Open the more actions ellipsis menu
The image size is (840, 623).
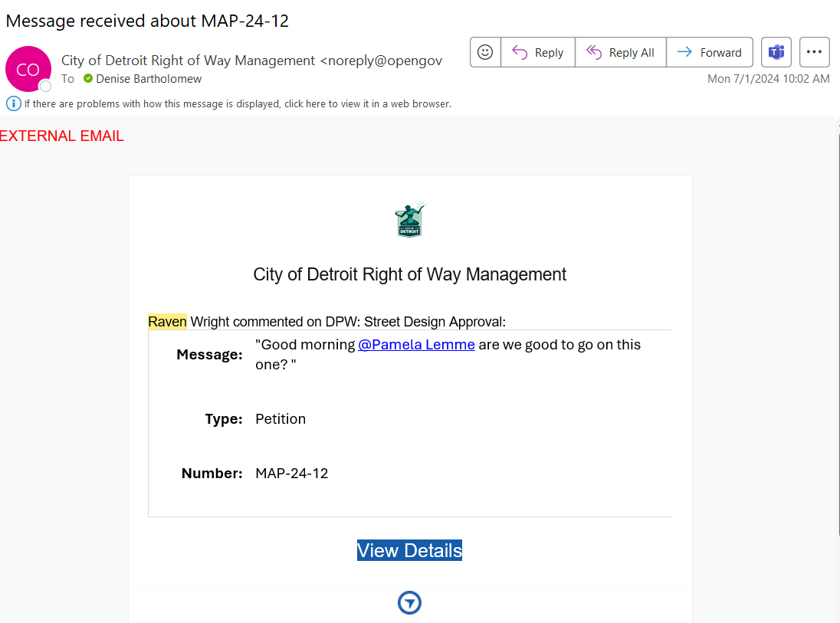[x=814, y=52]
